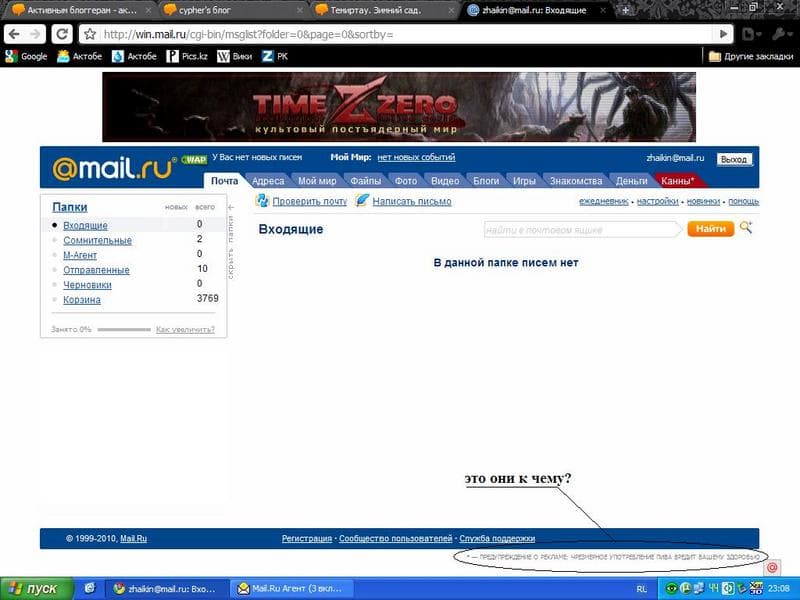
Task: Open the Фото tab
Action: point(406,181)
